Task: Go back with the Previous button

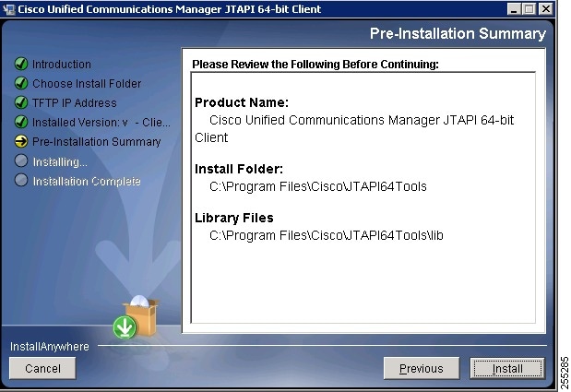Action: pos(422,368)
